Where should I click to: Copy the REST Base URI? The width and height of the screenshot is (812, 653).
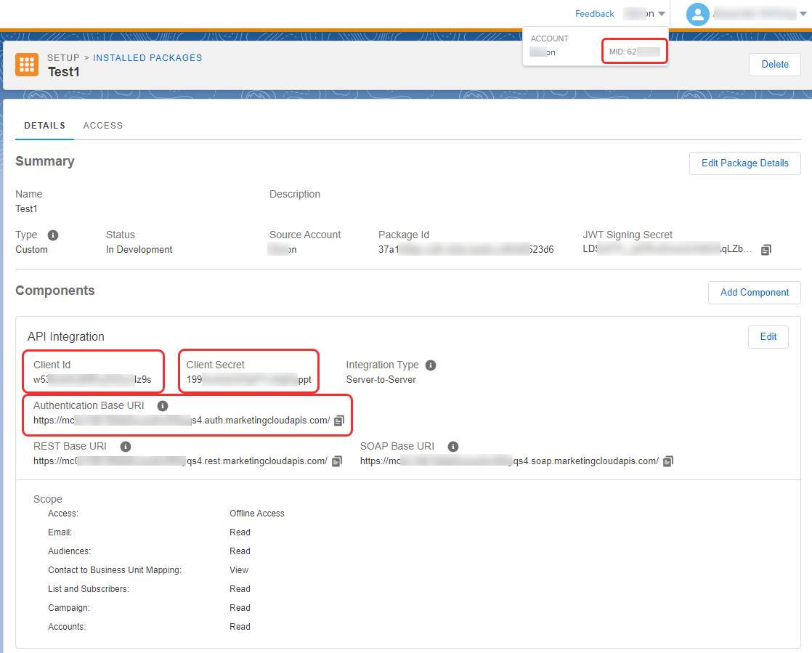click(337, 461)
